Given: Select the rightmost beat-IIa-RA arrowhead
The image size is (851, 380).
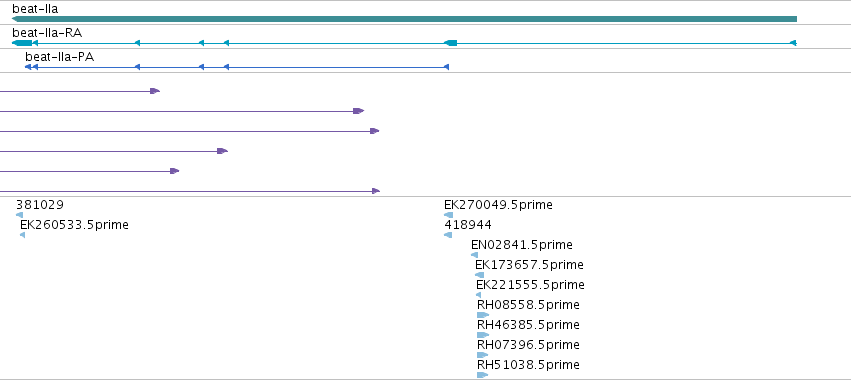Looking at the screenshot, I should 793,43.
